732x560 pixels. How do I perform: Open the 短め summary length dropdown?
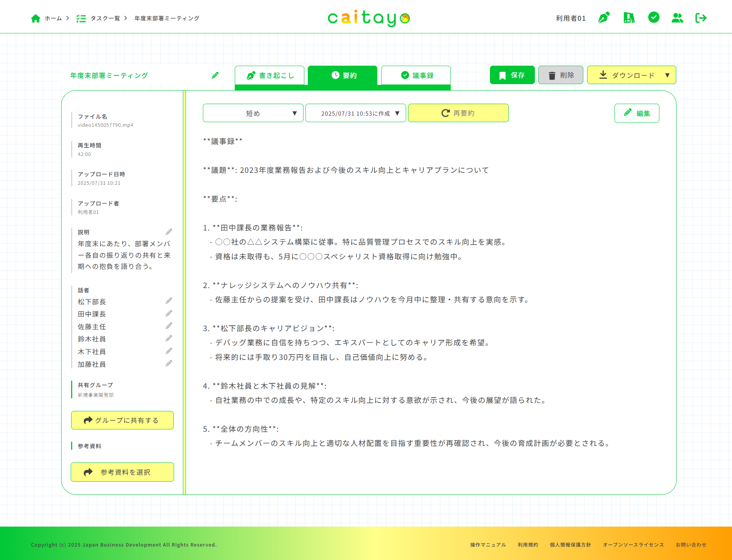pos(253,113)
